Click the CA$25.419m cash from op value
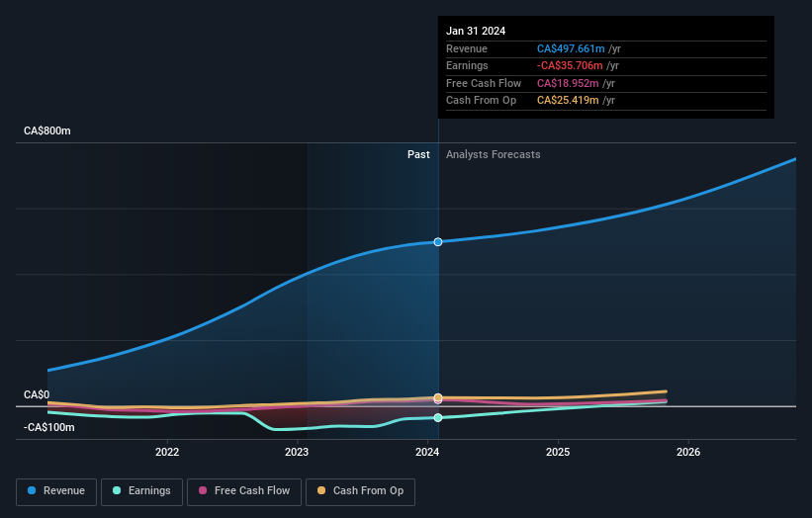 click(568, 101)
